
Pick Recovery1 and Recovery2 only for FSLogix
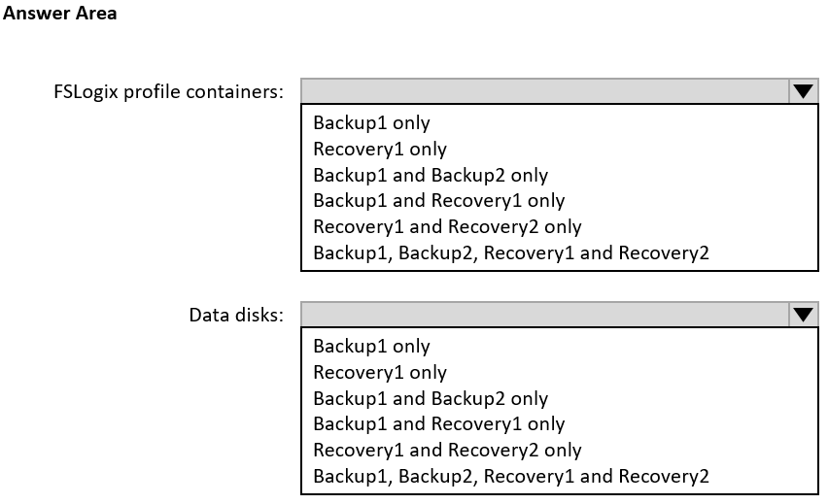(447, 227)
